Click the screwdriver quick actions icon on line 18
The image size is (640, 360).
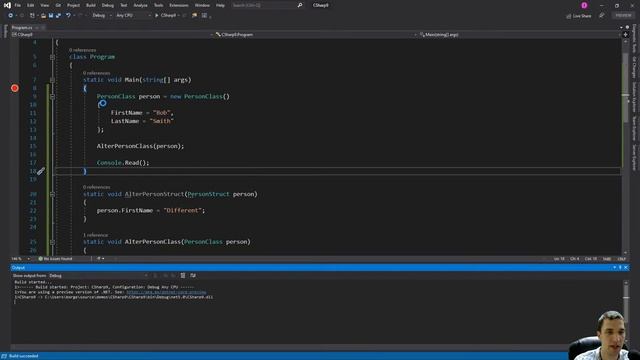(41, 171)
